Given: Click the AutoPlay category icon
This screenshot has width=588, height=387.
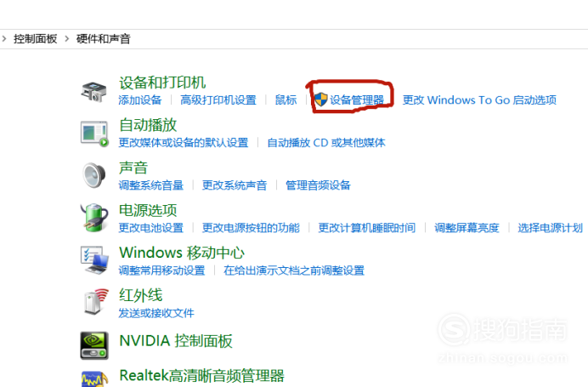Looking at the screenshot, I should coord(94,134).
